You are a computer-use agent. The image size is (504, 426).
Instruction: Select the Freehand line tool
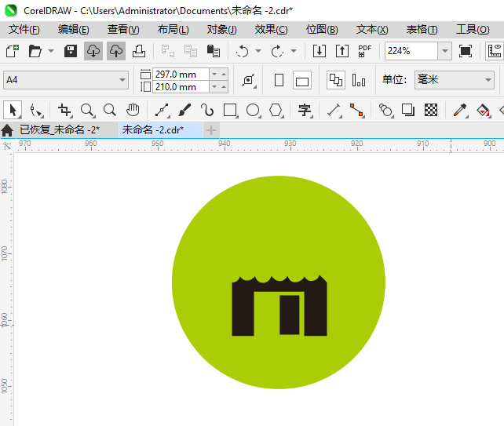coord(162,110)
